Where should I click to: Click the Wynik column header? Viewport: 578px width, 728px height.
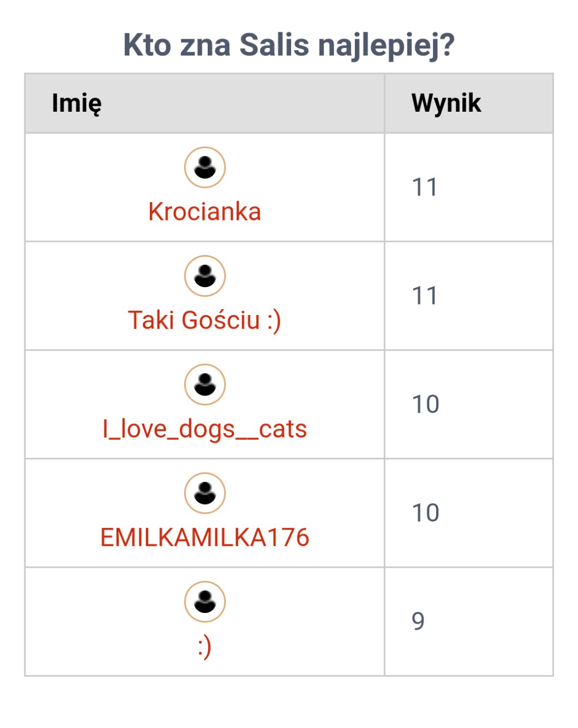tap(446, 103)
